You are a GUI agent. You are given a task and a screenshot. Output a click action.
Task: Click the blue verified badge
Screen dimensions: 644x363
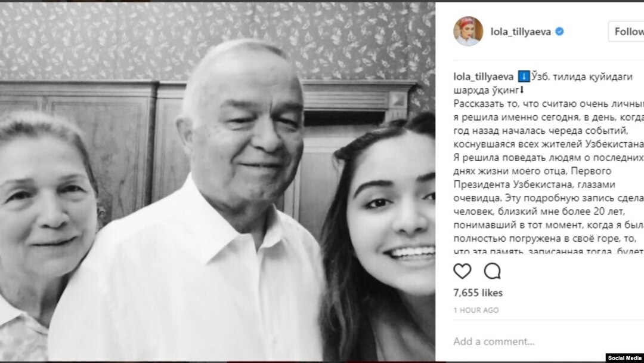click(559, 31)
